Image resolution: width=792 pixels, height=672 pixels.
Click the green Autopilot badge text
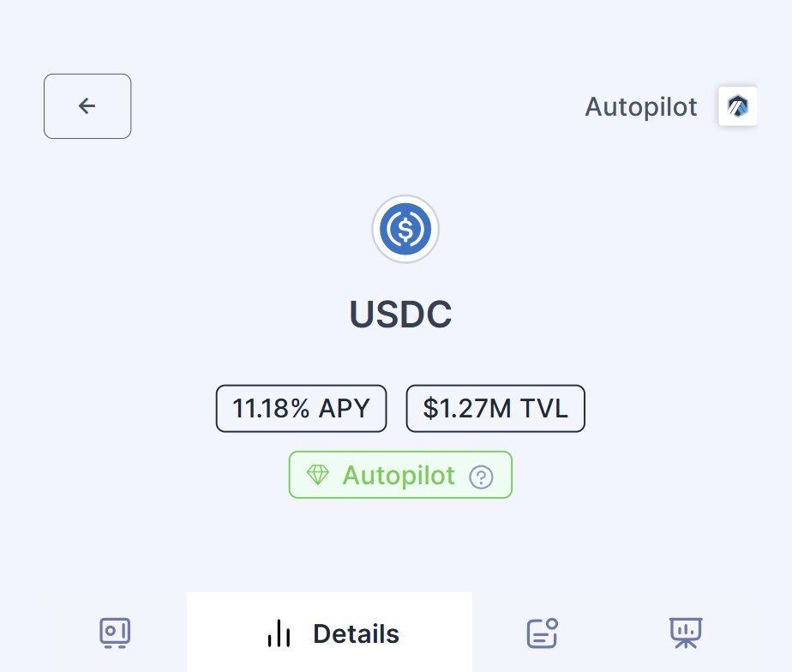click(x=399, y=475)
